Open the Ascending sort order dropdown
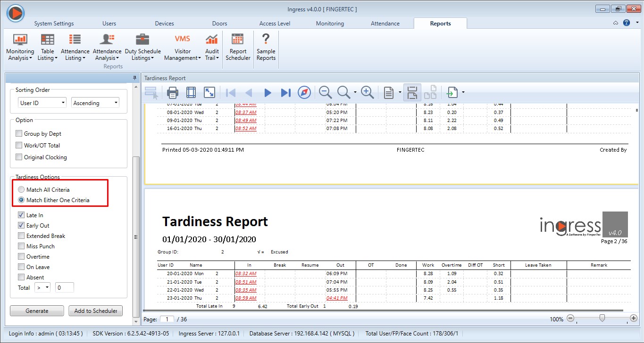This screenshot has width=644, height=343. coord(95,103)
